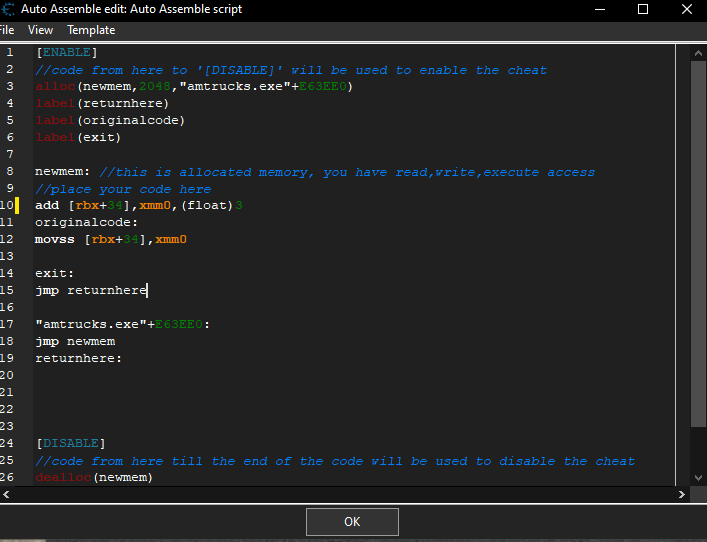Open the View menu
This screenshot has width=707, height=542.
point(40,30)
